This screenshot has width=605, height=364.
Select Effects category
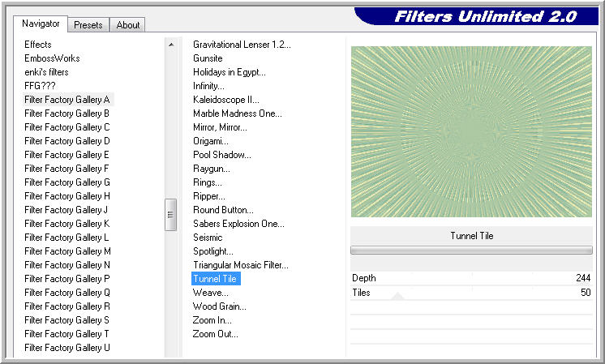click(x=38, y=45)
